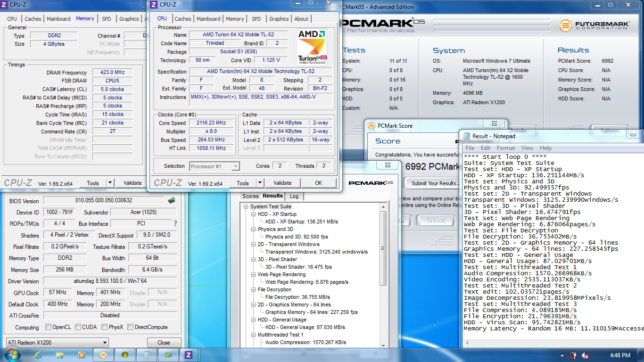Enable the OpenCL checkbox

pyautogui.click(x=49, y=327)
